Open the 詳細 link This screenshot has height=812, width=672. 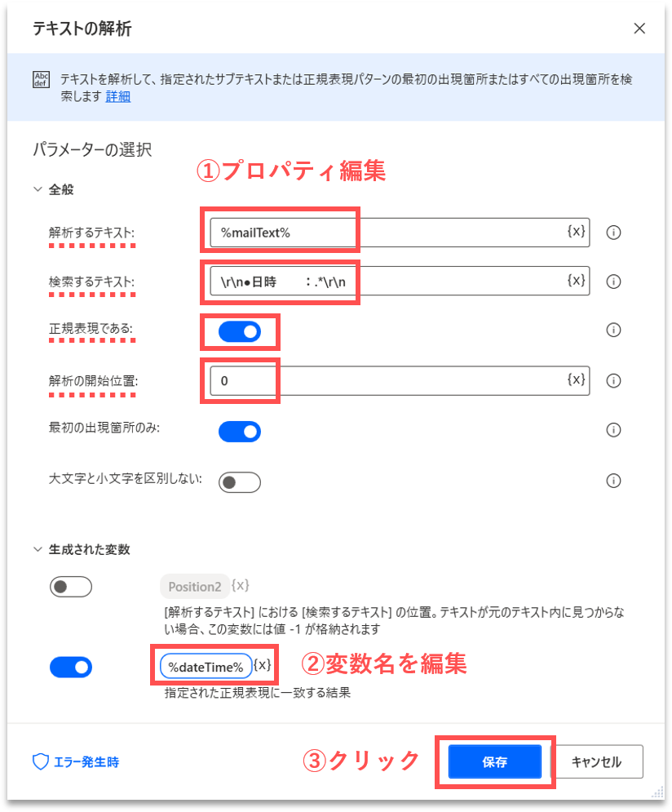point(118,96)
